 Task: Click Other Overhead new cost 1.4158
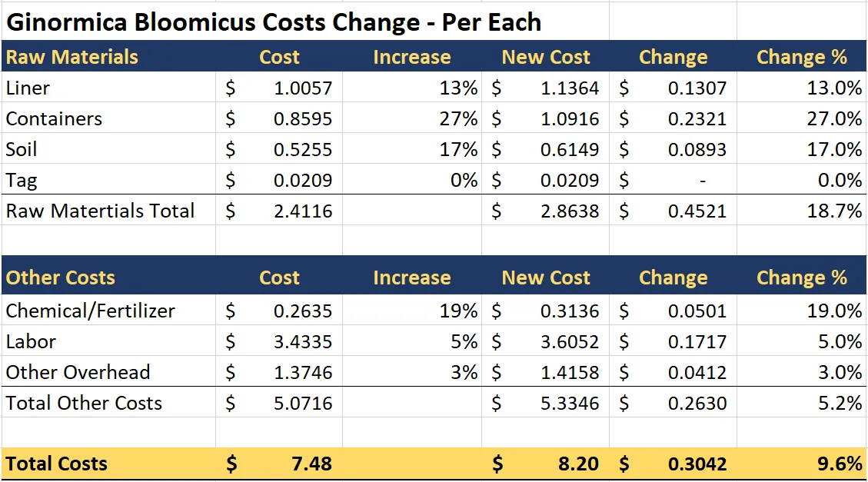click(570, 372)
